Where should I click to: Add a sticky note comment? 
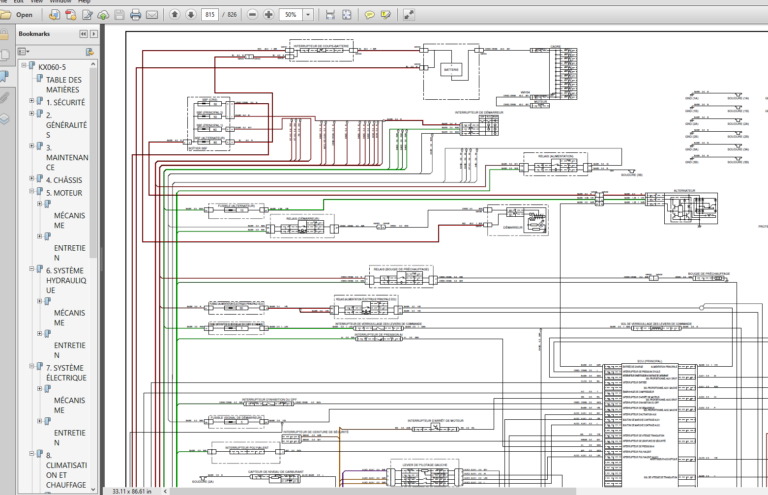370,15
